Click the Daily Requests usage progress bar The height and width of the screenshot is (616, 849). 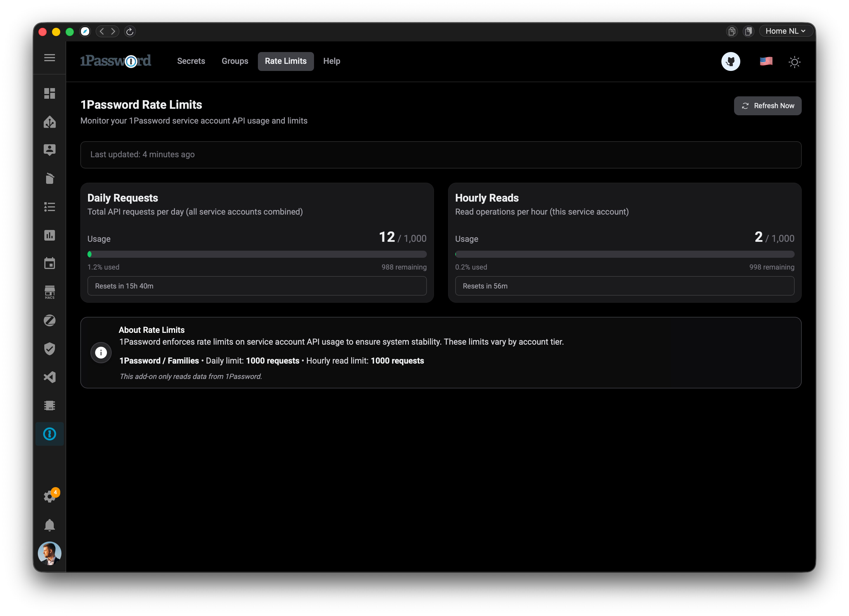point(257,254)
